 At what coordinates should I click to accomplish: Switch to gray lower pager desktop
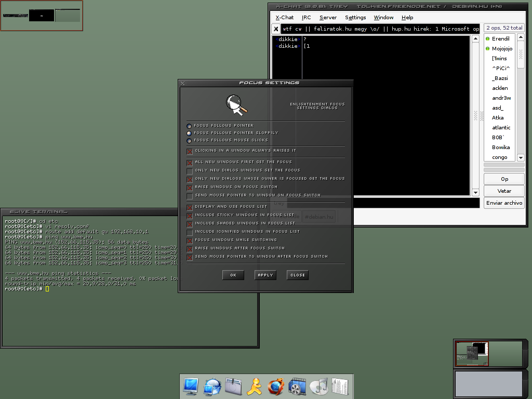(488, 384)
